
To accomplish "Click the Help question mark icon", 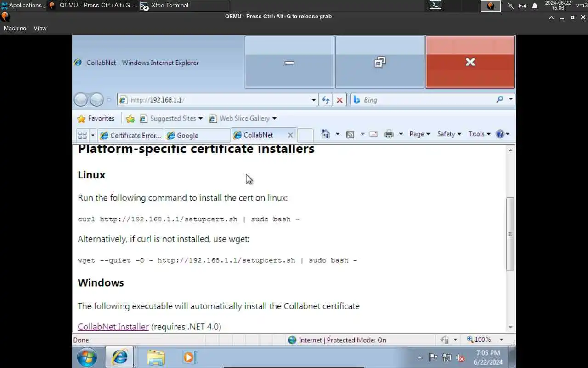I will pos(500,134).
